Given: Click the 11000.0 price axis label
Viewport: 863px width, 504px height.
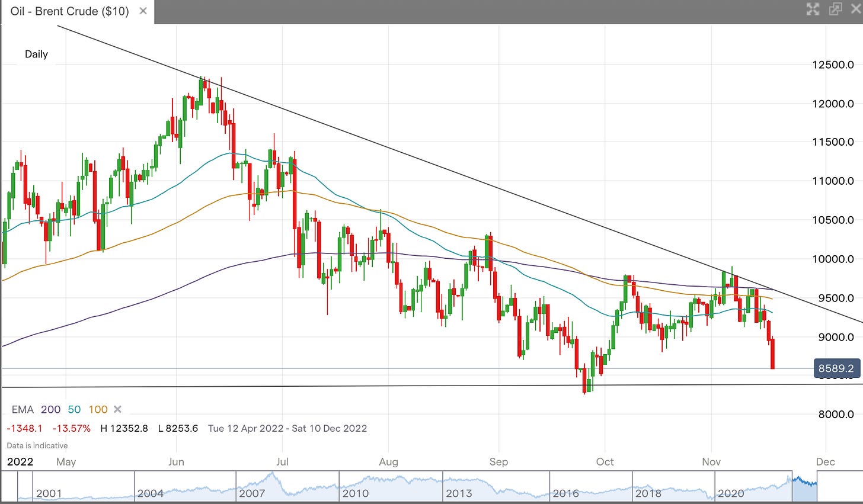Looking at the screenshot, I should coord(833,181).
